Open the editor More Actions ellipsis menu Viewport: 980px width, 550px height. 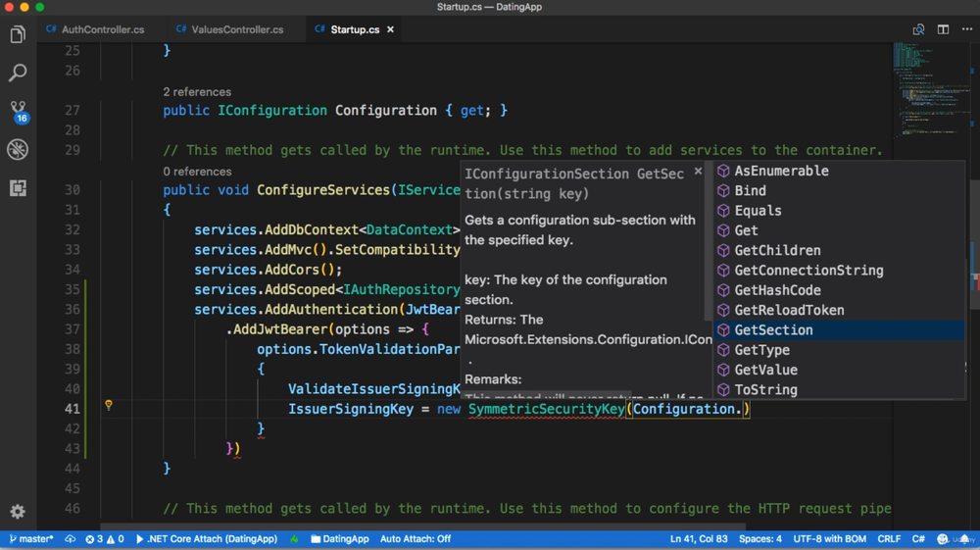(967, 29)
